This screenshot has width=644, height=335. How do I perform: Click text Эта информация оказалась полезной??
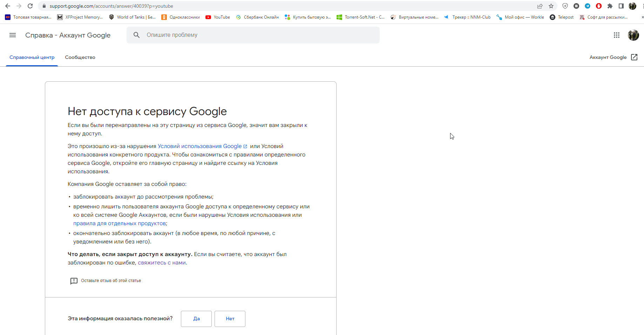120,319
